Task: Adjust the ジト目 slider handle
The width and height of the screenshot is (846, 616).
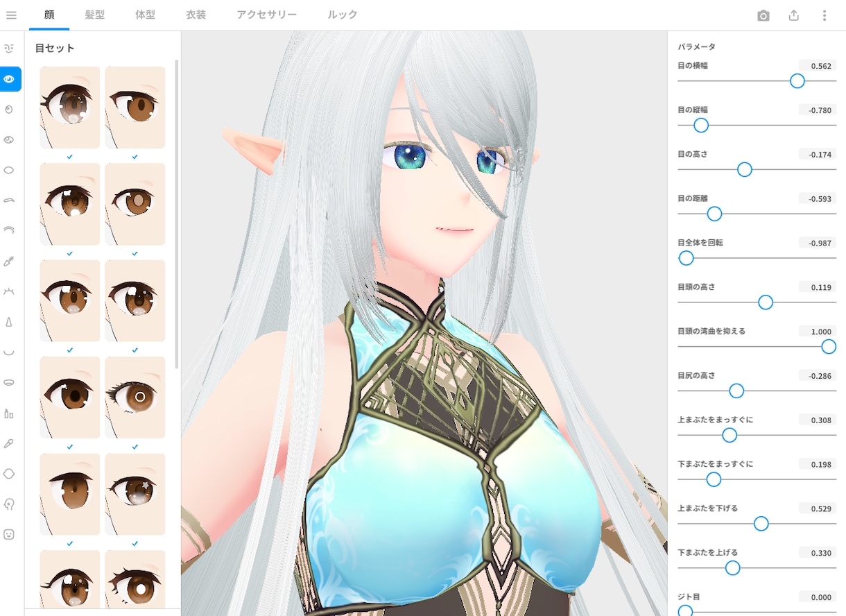Action: point(685,611)
